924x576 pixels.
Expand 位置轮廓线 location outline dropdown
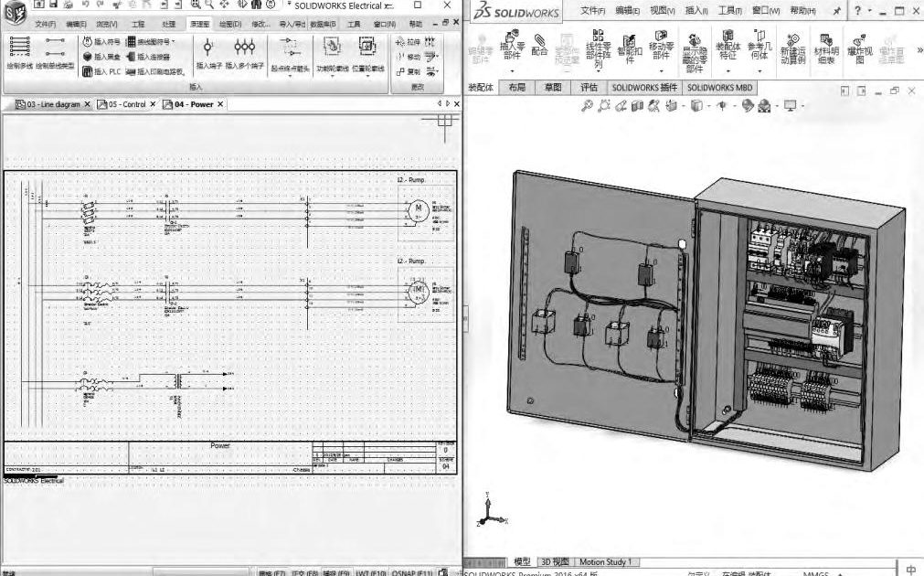(367, 77)
